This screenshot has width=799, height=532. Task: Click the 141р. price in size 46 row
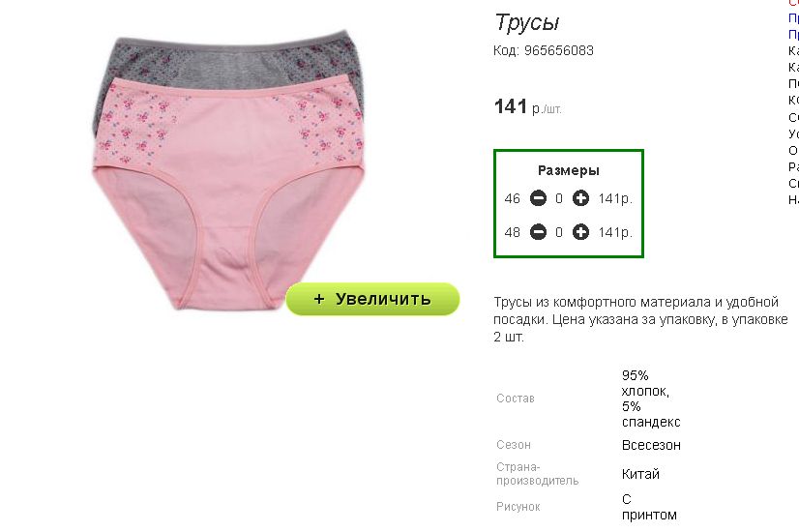click(x=615, y=198)
